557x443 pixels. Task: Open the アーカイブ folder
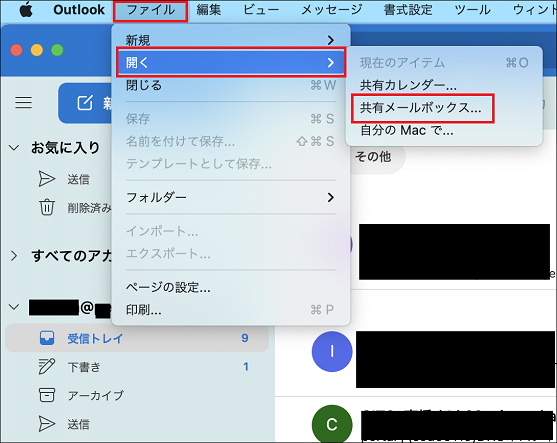point(96,395)
